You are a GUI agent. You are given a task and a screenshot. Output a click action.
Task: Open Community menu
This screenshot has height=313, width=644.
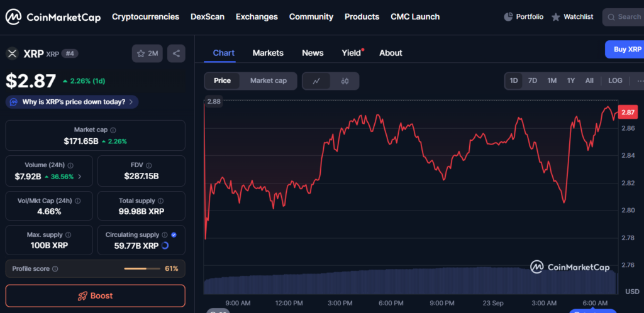(311, 17)
